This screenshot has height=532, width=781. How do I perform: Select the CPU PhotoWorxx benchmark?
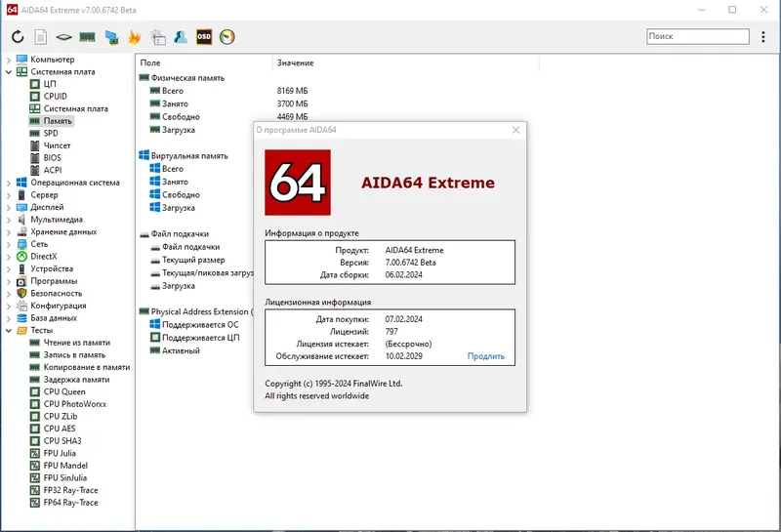pyautogui.click(x=75, y=404)
